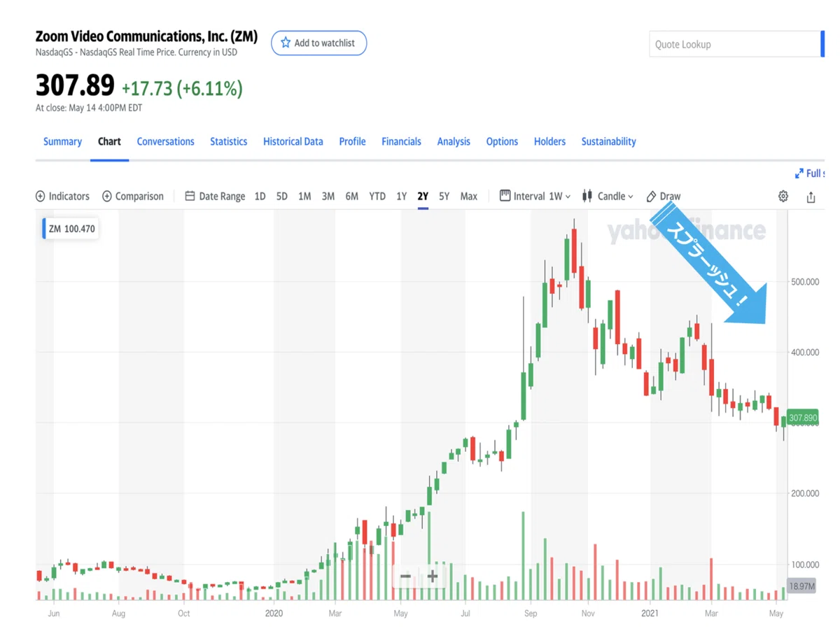840x638 pixels.
Task: Select the 5Y range
Action: (444, 197)
